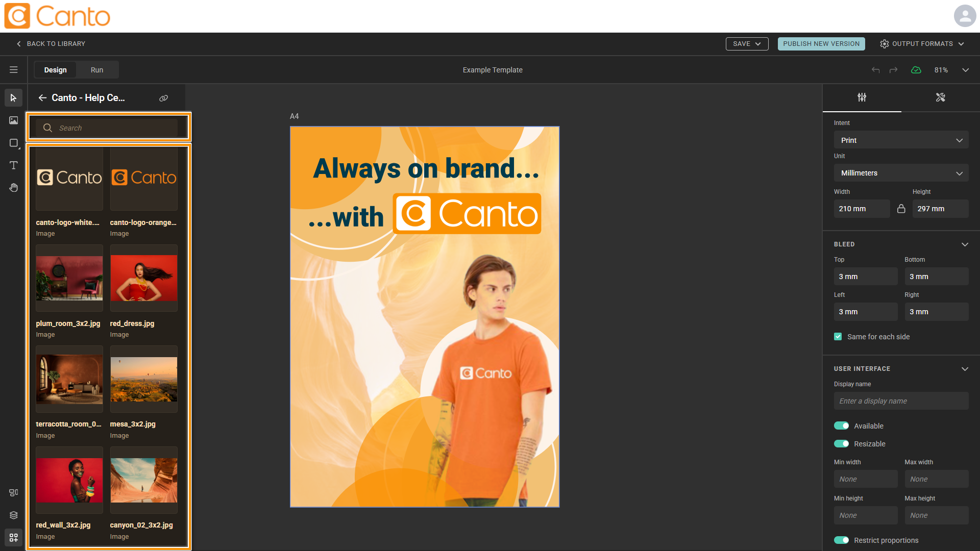This screenshot has width=980, height=551.
Task: Click the A4 page label
Action: click(x=295, y=116)
